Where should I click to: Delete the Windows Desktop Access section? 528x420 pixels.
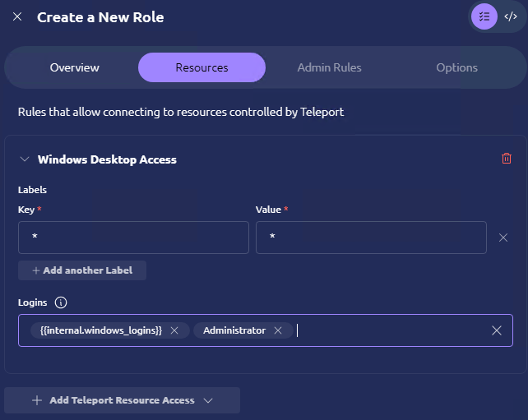(507, 159)
